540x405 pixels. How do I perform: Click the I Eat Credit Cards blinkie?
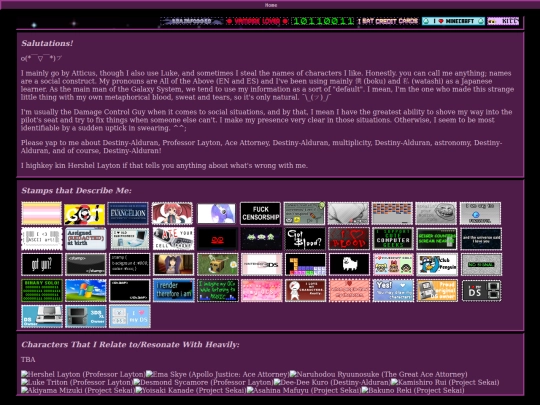[388, 21]
